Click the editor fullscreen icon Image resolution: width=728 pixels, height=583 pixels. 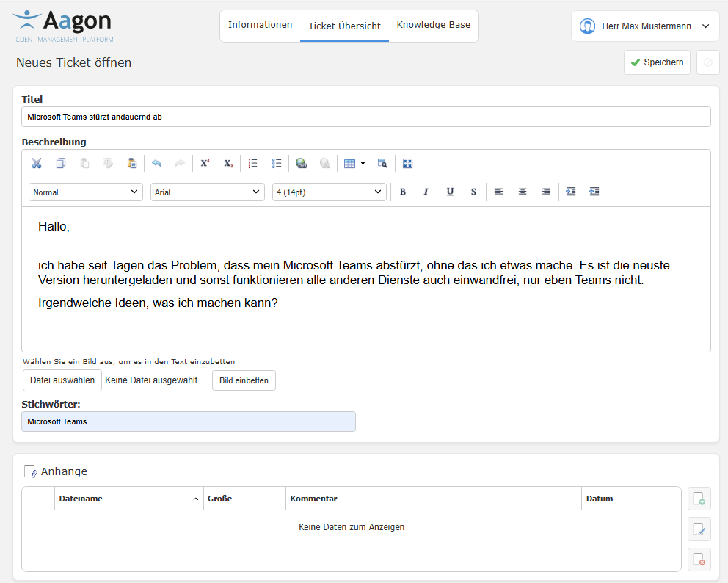407,163
